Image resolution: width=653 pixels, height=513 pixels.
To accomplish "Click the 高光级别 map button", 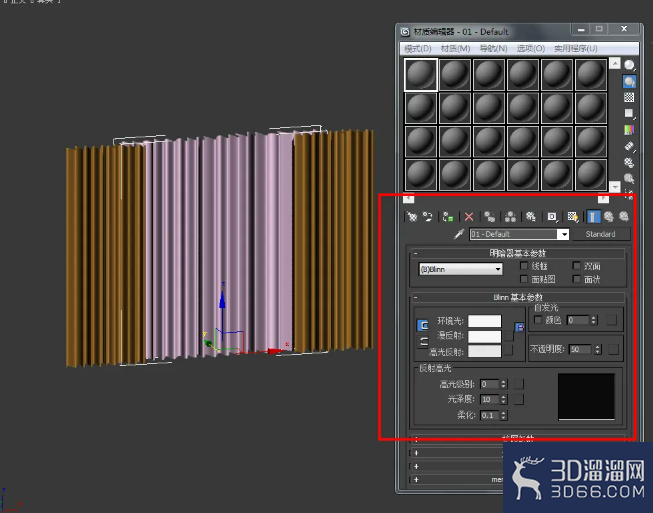I will click(x=519, y=384).
